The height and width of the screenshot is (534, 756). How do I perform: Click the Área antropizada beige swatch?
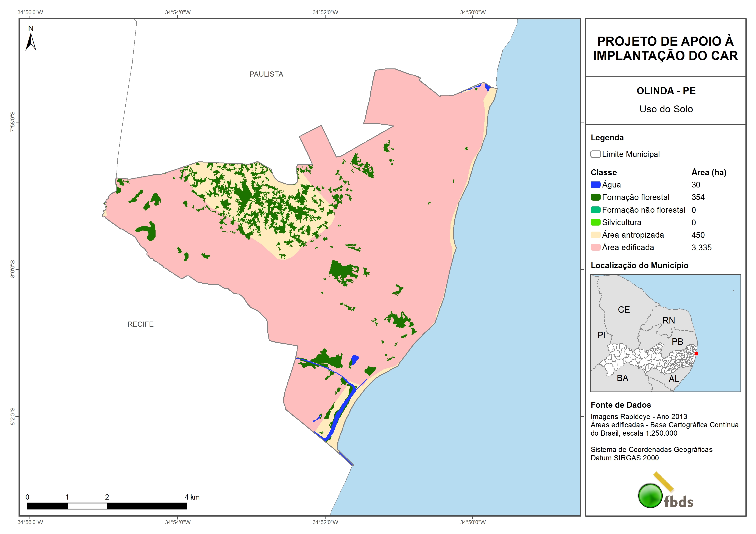click(595, 235)
